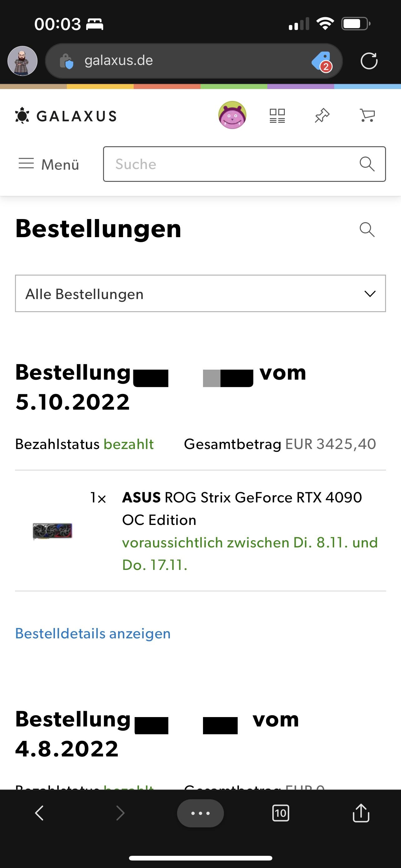Go back with the browser back arrow
401x868 pixels.
tap(40, 813)
